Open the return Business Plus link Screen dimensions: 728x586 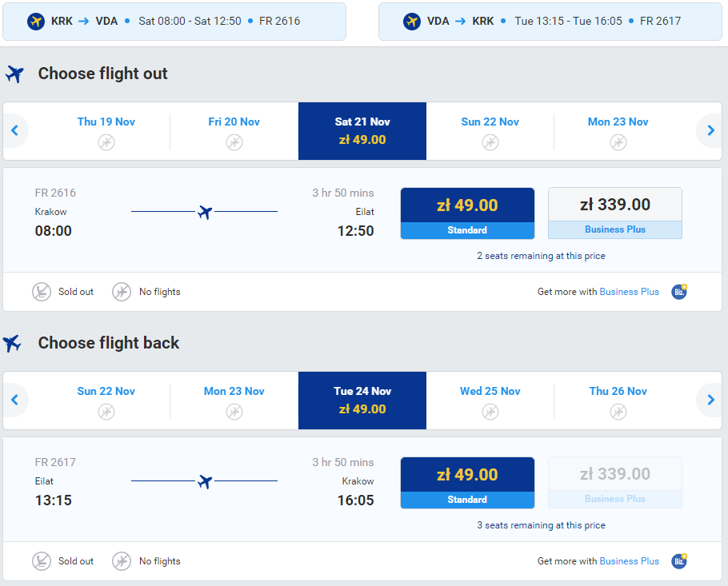(x=629, y=561)
